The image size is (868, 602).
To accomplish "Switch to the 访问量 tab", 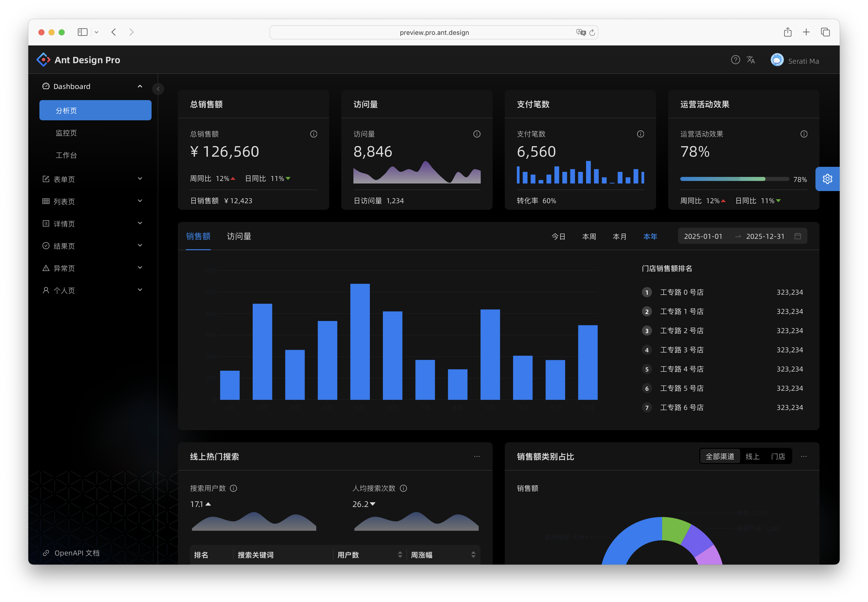I will pyautogui.click(x=239, y=236).
